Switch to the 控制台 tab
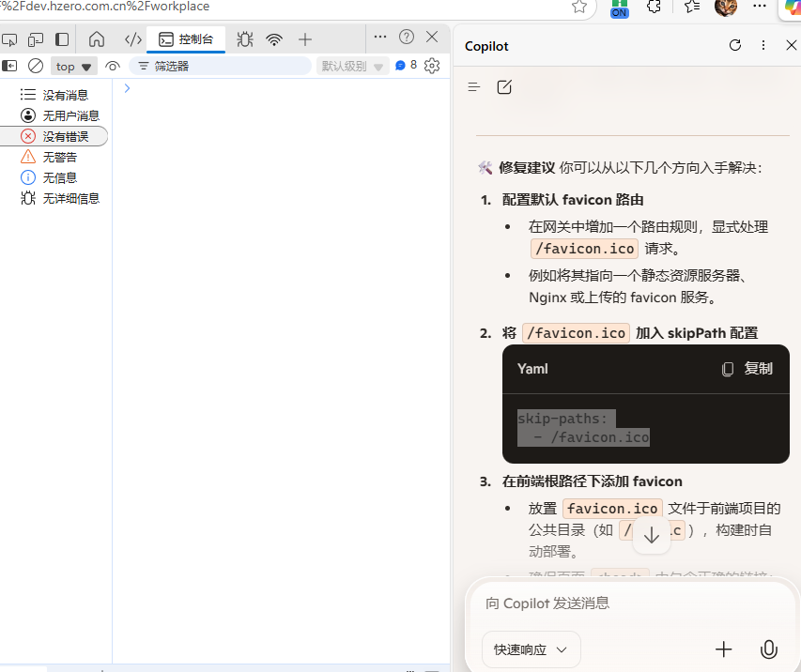Screen dimensions: 801x672 point(186,39)
